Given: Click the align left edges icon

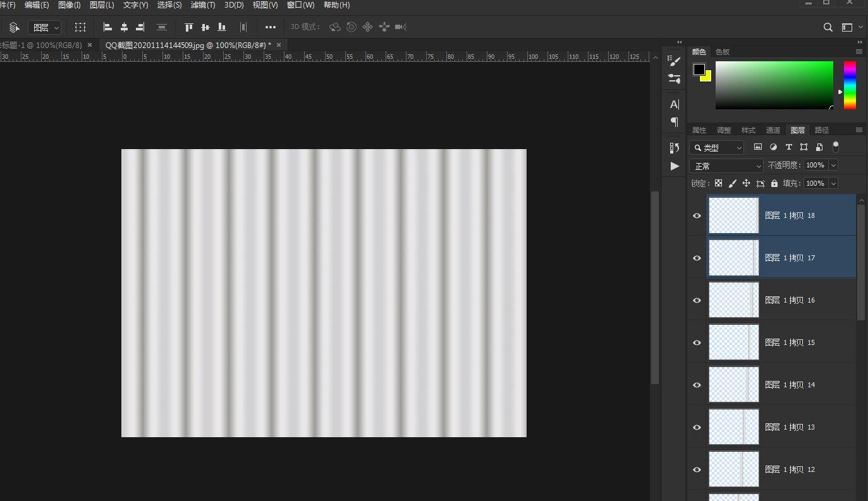Looking at the screenshot, I should coord(107,27).
